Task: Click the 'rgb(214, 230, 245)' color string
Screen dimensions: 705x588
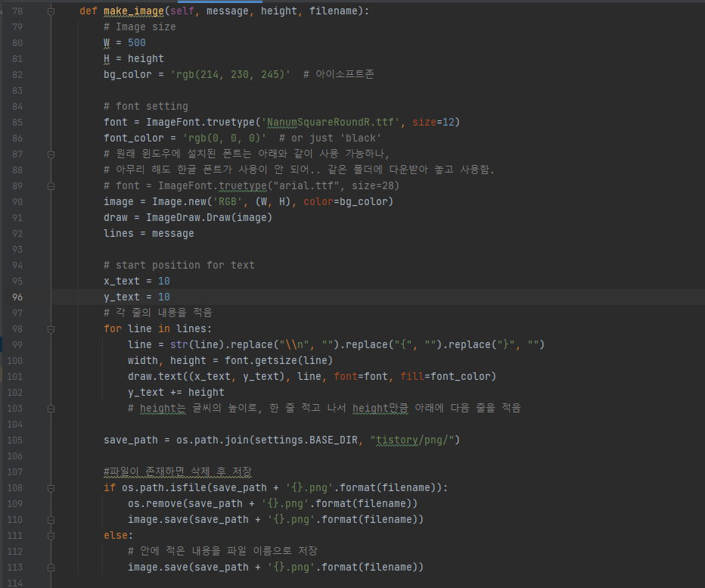Action: click(230, 75)
